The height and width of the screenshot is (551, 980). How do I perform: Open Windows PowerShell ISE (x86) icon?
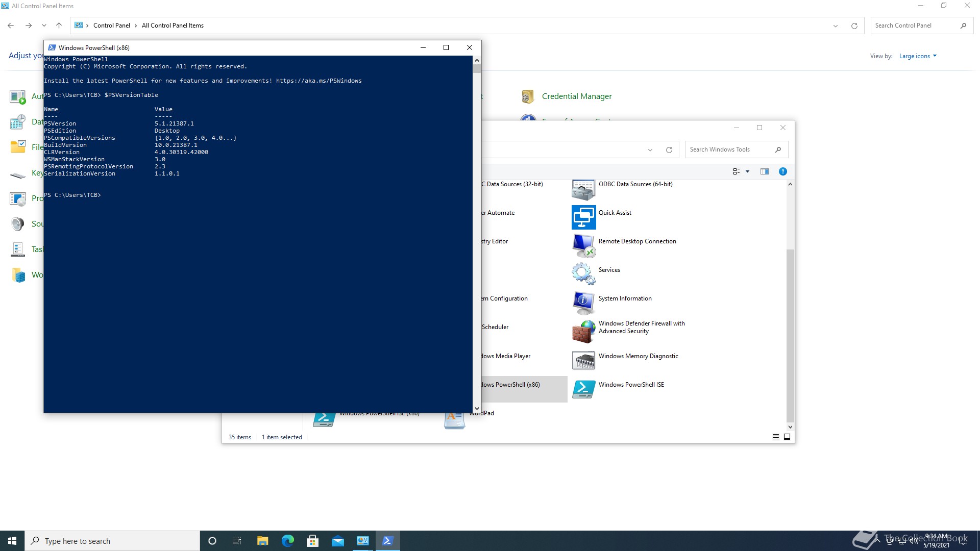point(324,420)
